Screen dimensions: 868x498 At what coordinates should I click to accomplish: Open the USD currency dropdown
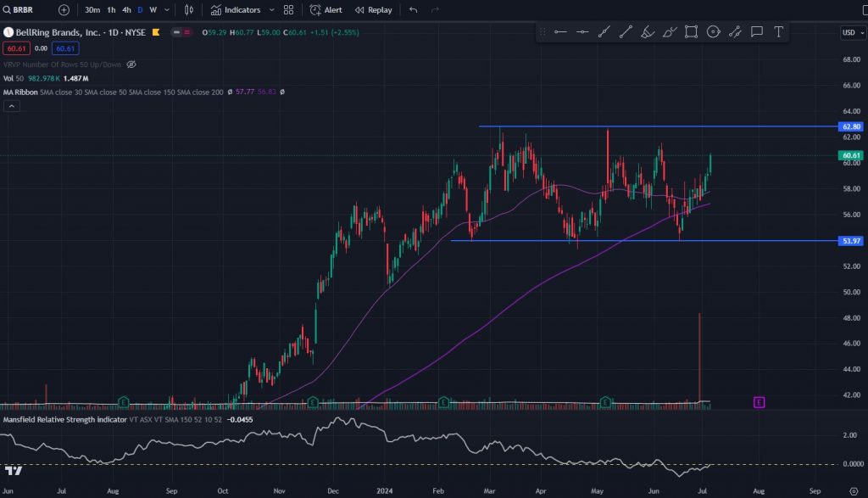tap(849, 32)
